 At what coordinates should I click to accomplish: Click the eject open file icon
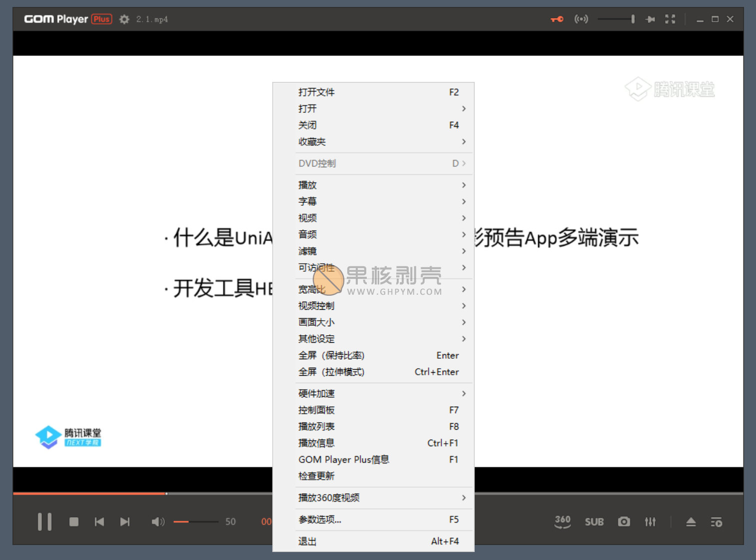tap(691, 522)
